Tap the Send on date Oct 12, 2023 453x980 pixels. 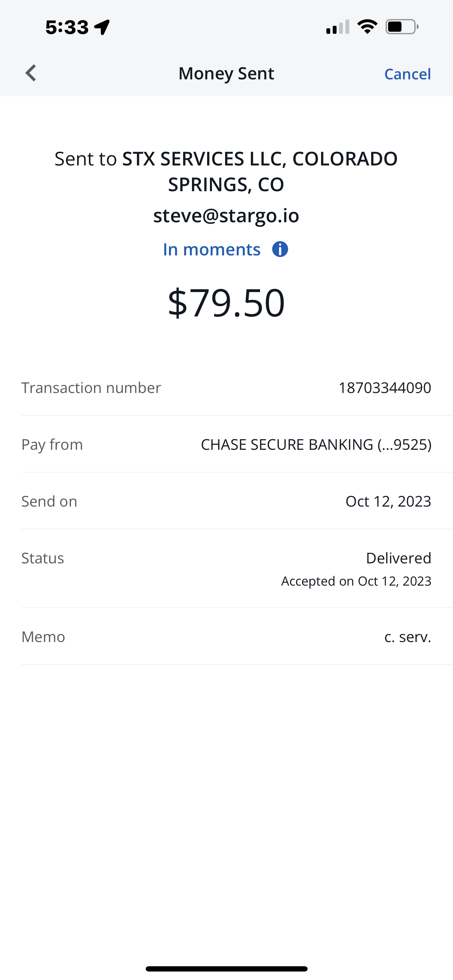(x=388, y=501)
